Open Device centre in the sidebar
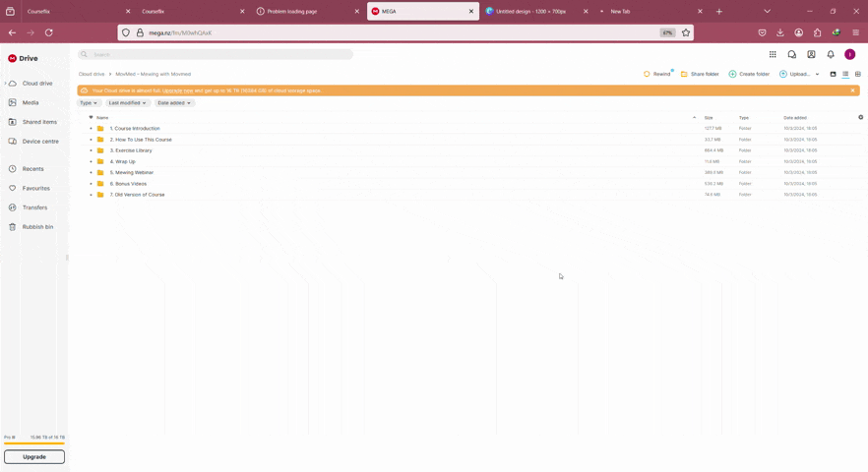Viewport: 868px width, 472px height. click(x=40, y=142)
